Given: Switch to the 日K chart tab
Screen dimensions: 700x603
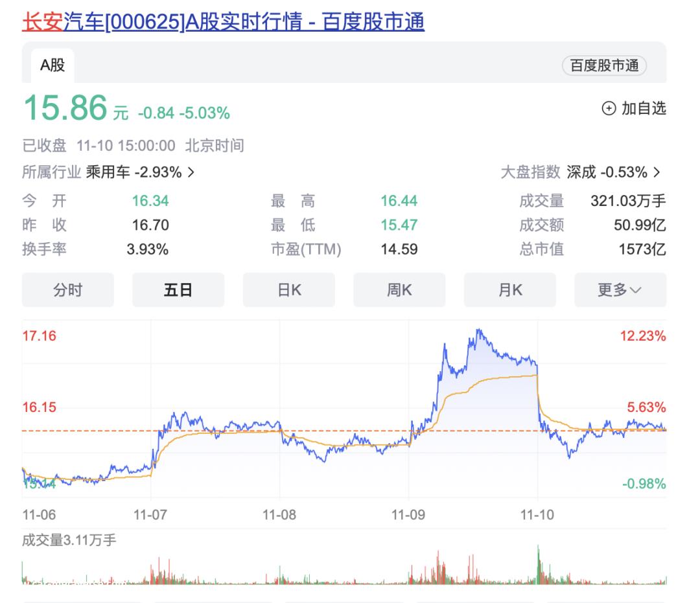Looking at the screenshot, I should click(289, 290).
